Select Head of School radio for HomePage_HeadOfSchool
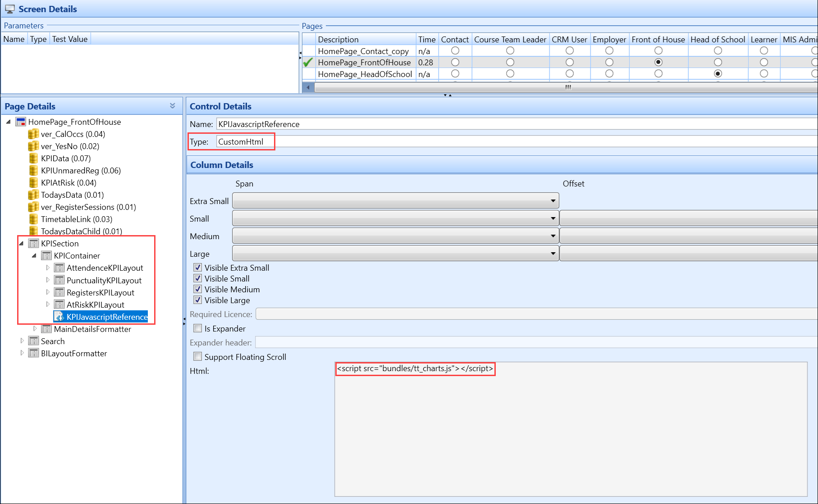 pos(718,74)
